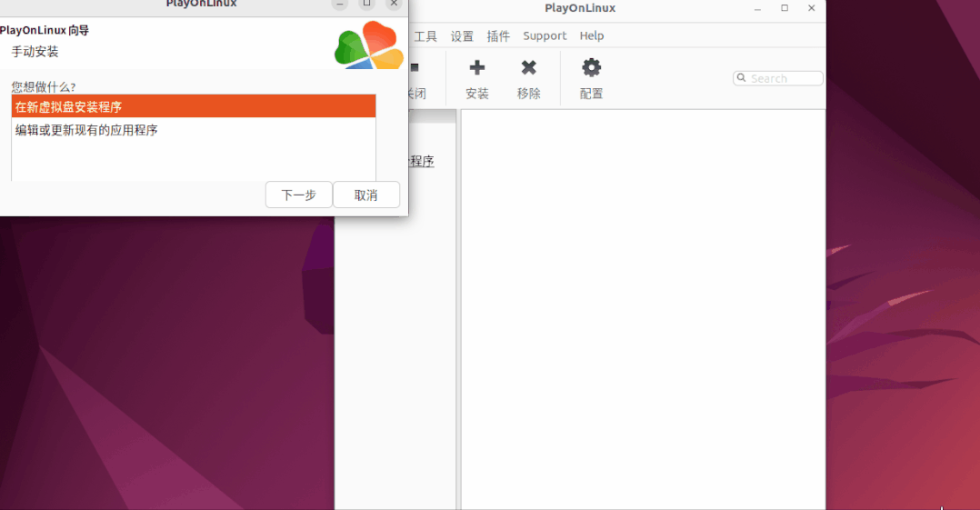Click the 取消 button in wizard
Image resolution: width=980 pixels, height=510 pixels.
click(366, 195)
